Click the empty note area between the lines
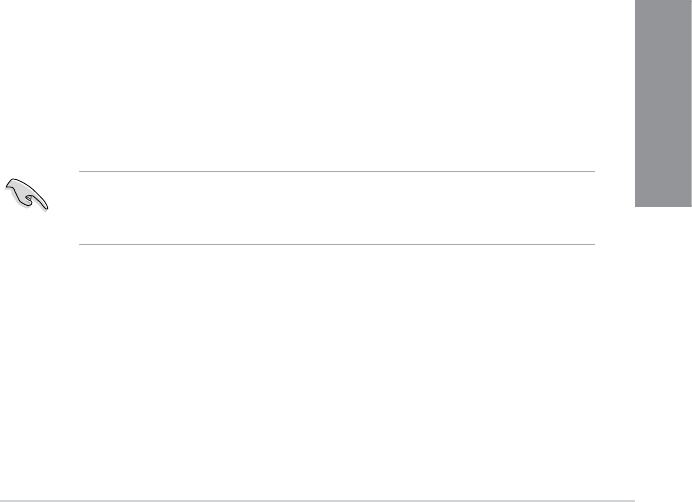The height and width of the screenshot is (502, 692). (336, 207)
